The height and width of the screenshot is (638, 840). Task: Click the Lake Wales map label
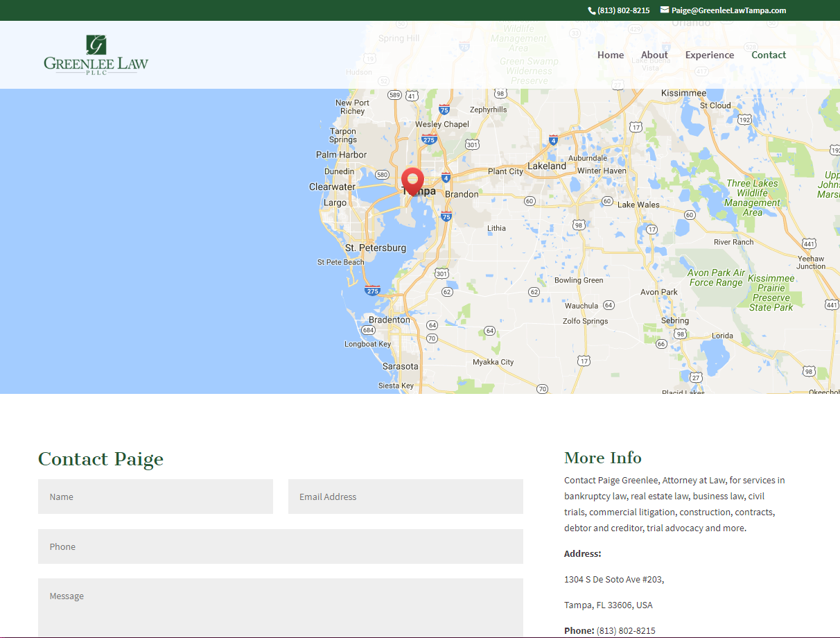[638, 205]
